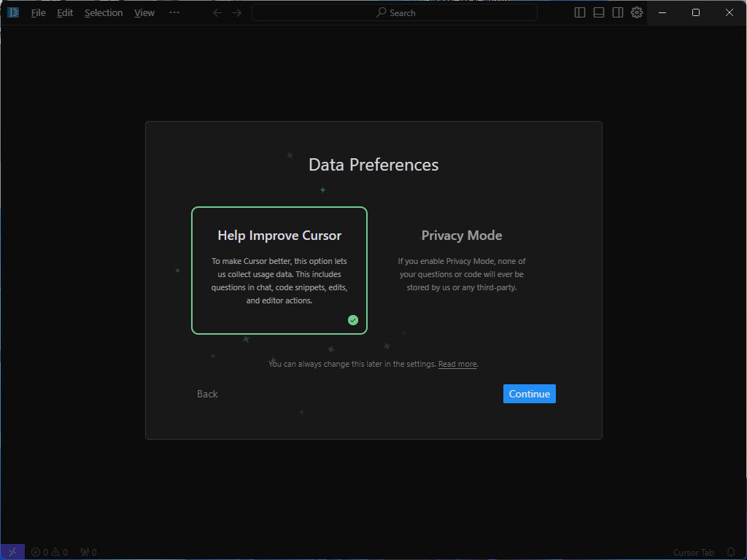This screenshot has height=560, width=747.
Task: Open the errors count in status bar
Action: pyautogui.click(x=39, y=553)
